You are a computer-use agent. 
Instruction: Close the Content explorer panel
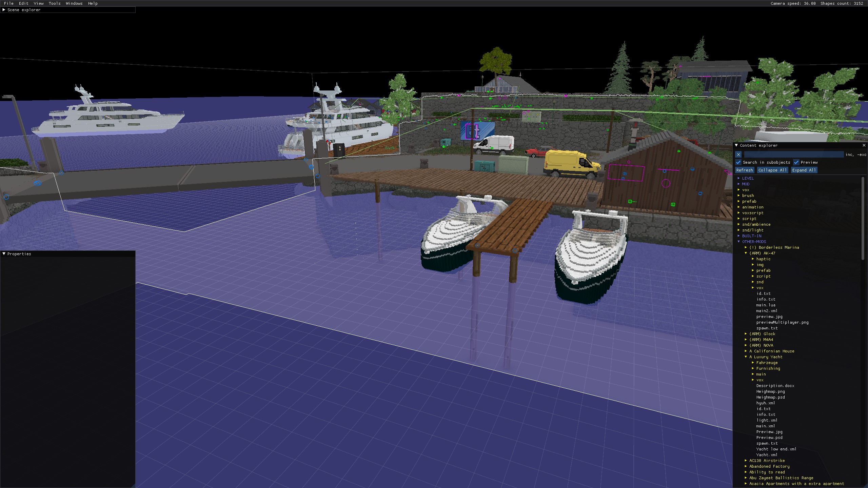click(864, 145)
